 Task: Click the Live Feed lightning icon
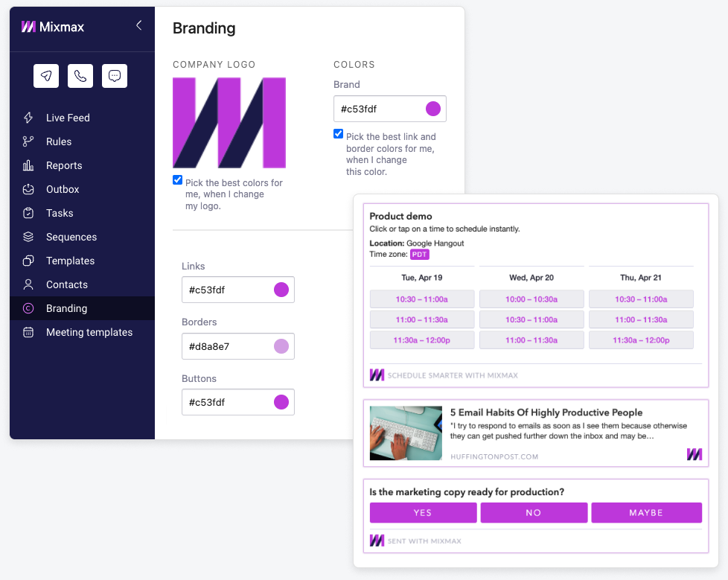point(28,118)
